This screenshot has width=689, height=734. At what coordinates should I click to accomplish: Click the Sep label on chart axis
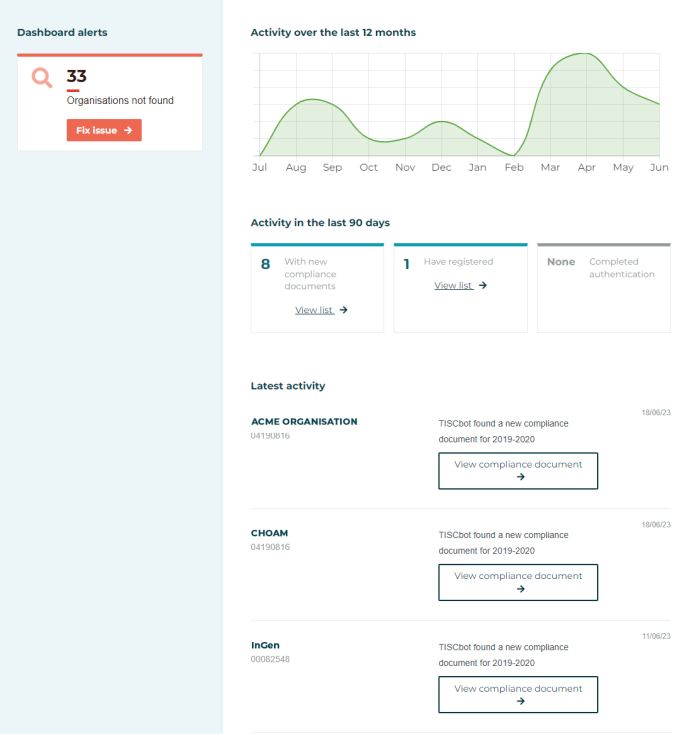[x=332, y=167]
